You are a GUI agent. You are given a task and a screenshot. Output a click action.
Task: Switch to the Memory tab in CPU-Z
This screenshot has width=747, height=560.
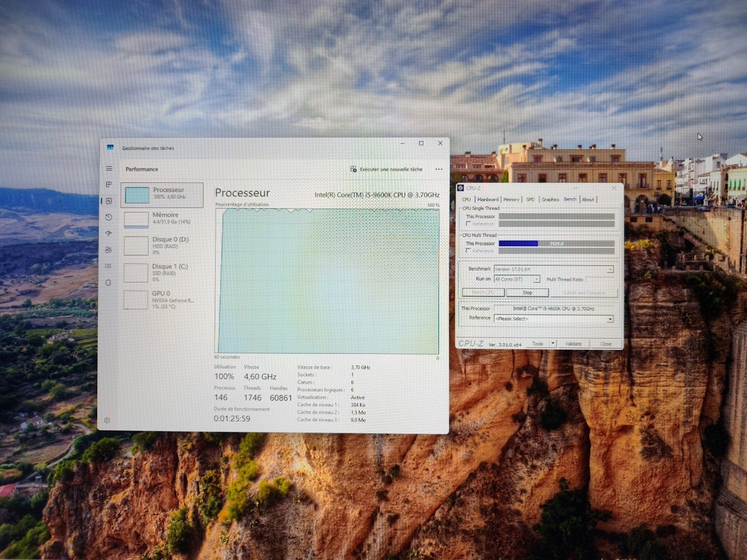pos(511,199)
